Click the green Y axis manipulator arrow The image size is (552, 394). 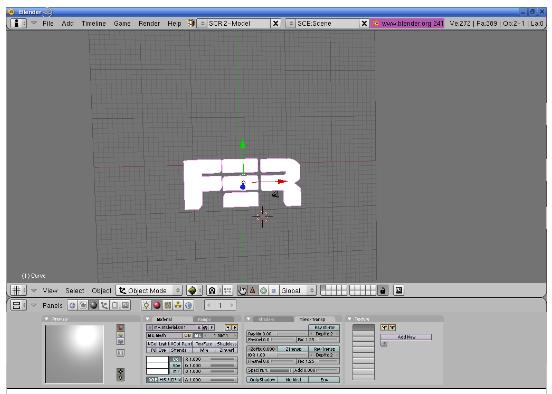tap(242, 144)
